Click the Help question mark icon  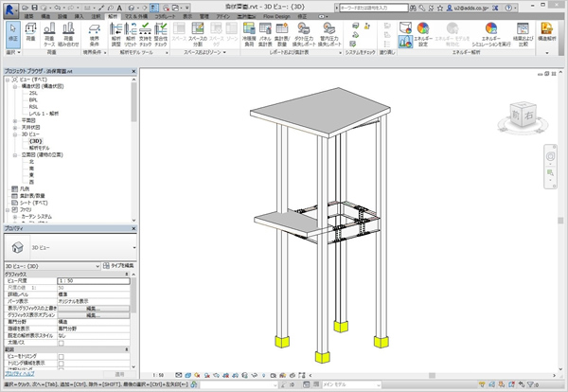pos(508,8)
